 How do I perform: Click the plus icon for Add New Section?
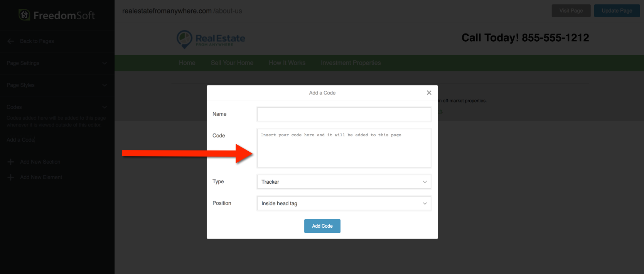tap(11, 162)
